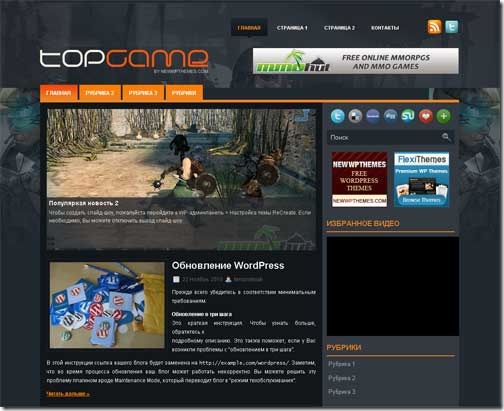Select the Рубрики orange tab
The image size is (504, 411).
(x=184, y=93)
